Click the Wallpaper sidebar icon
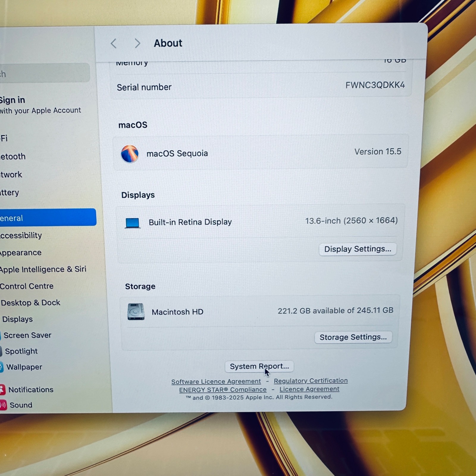 (x=1, y=367)
